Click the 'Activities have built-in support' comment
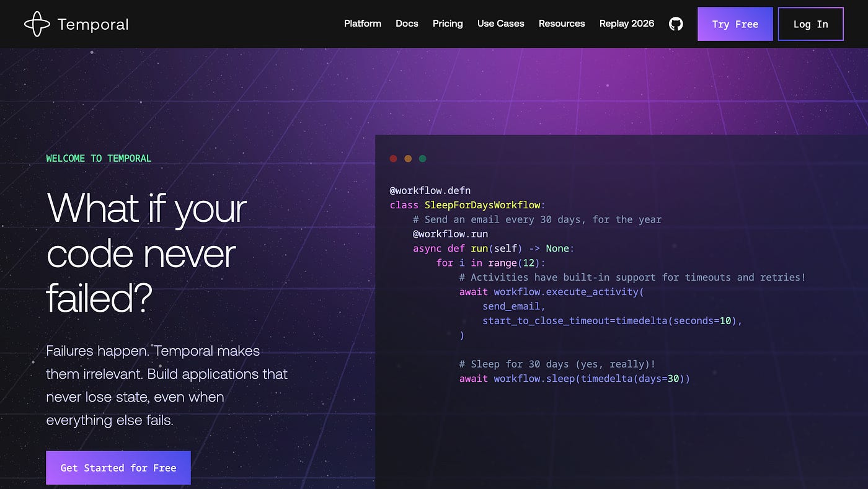 coord(632,277)
